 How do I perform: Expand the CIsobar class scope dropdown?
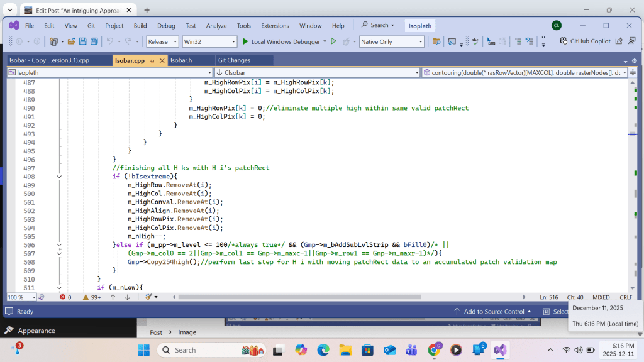(416, 72)
